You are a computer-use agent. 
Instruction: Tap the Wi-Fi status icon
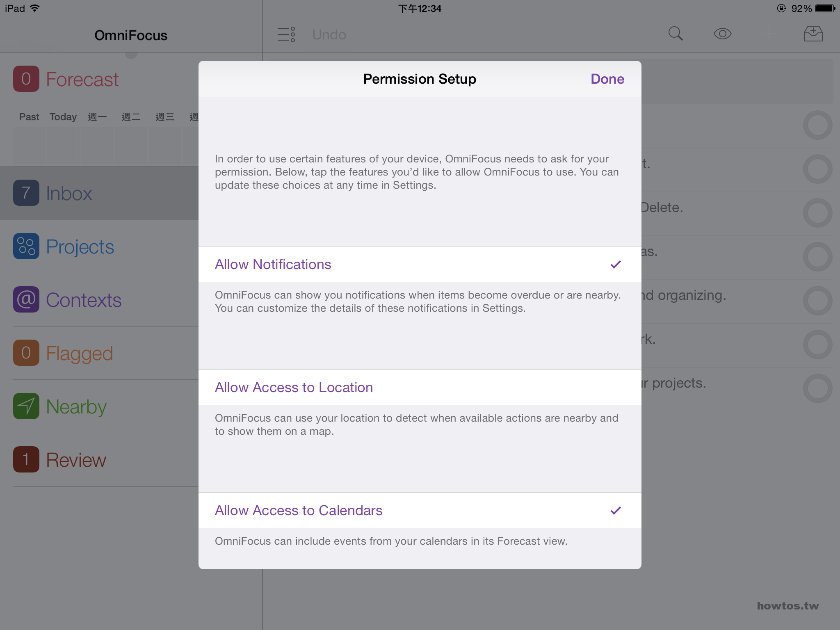click(35, 8)
